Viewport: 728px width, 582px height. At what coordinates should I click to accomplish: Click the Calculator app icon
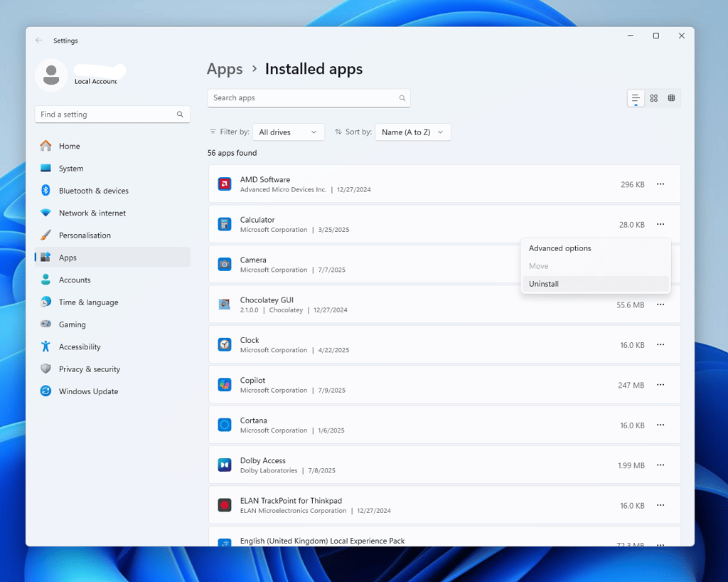225,224
